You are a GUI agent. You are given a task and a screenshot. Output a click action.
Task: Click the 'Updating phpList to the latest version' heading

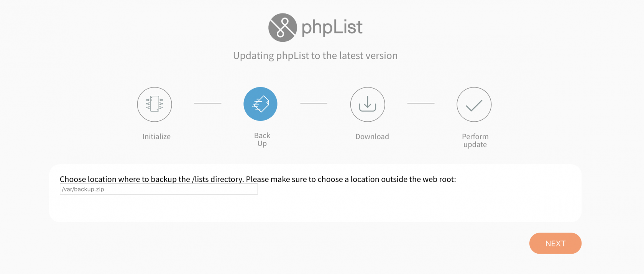coord(315,56)
